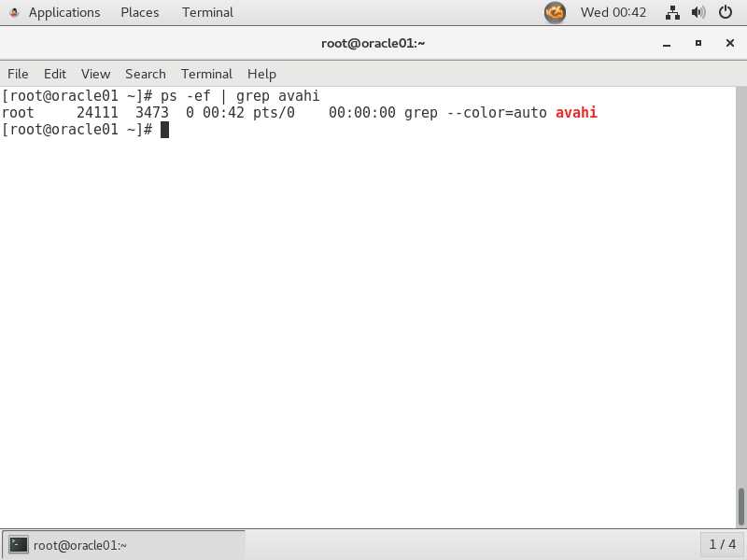
Task: Click the orange update notification icon
Action: click(x=555, y=12)
